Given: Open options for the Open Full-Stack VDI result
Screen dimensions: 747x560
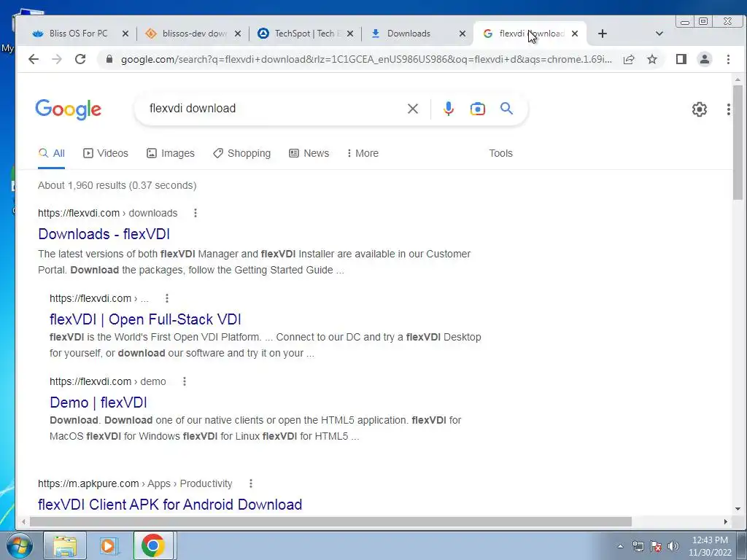Looking at the screenshot, I should [x=167, y=298].
